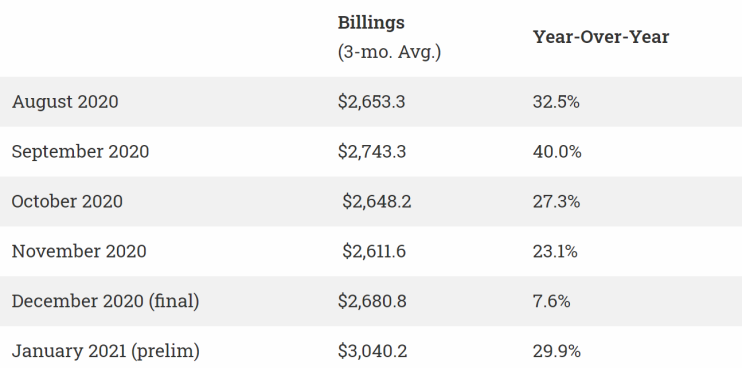
Task: Click the $2,648.2 billings value
Action: click(377, 202)
